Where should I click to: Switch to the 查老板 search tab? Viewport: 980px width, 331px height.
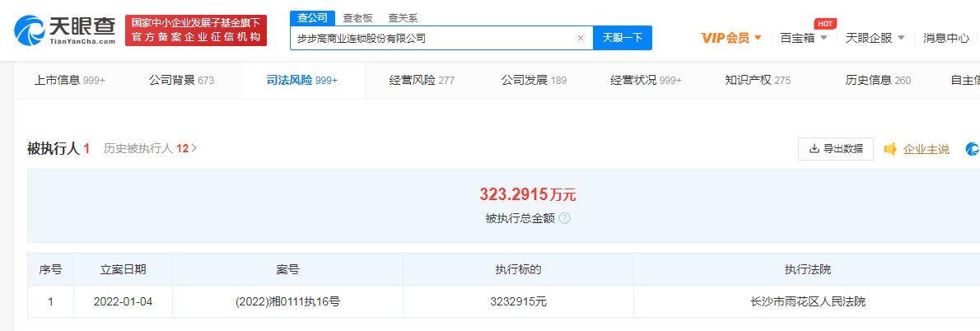click(x=357, y=18)
